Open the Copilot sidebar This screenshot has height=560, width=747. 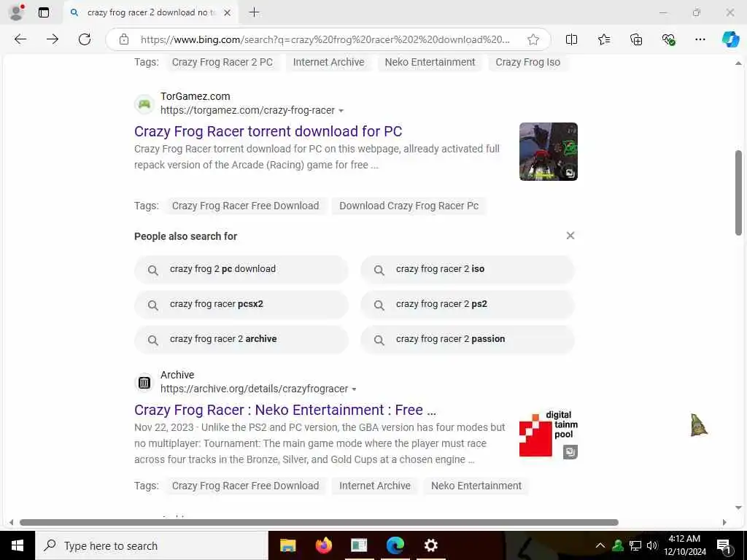point(730,39)
